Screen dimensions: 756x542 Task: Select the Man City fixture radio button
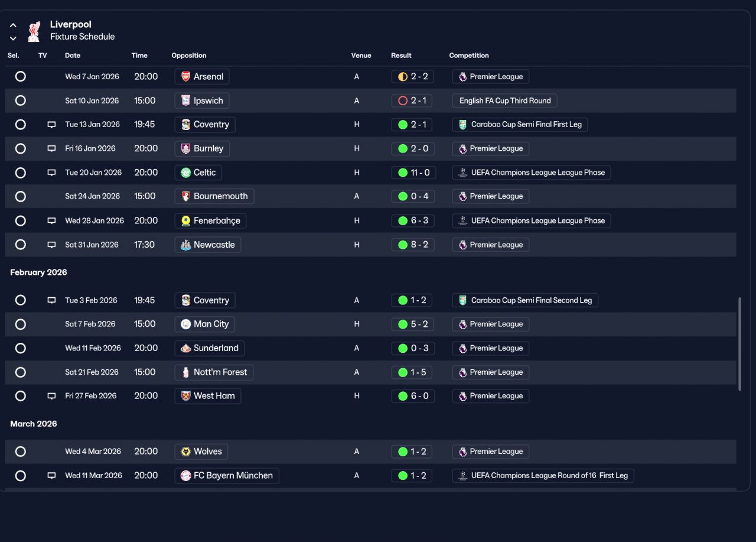(x=21, y=324)
